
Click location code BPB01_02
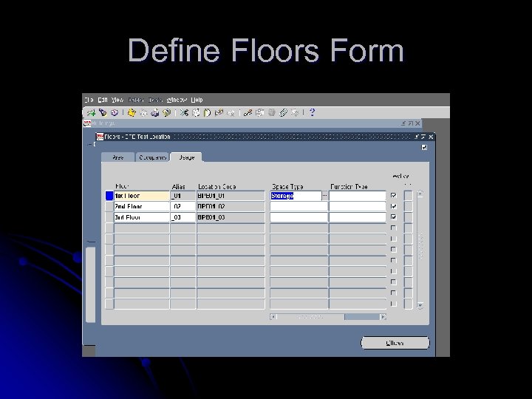pyautogui.click(x=231, y=206)
